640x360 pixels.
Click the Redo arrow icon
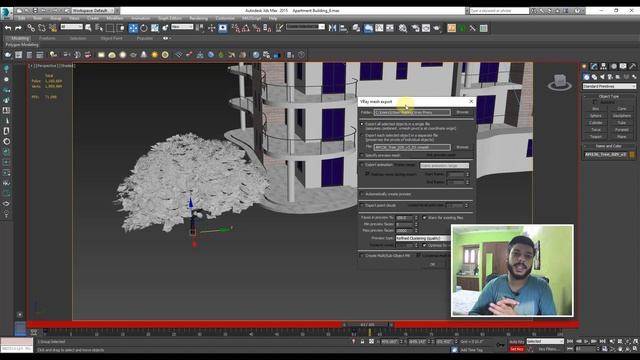[x=18, y=28]
